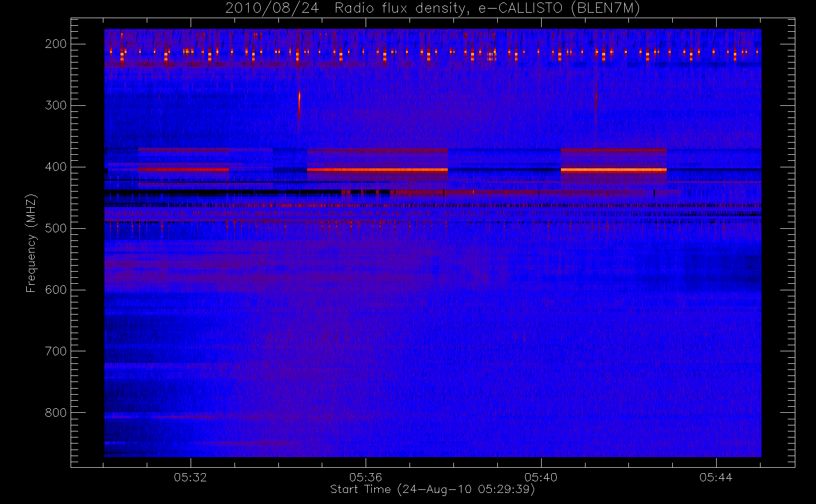Click the 'Start Time (24-Aug-10 05:29:39)' label
816x504 pixels.
coord(432,489)
